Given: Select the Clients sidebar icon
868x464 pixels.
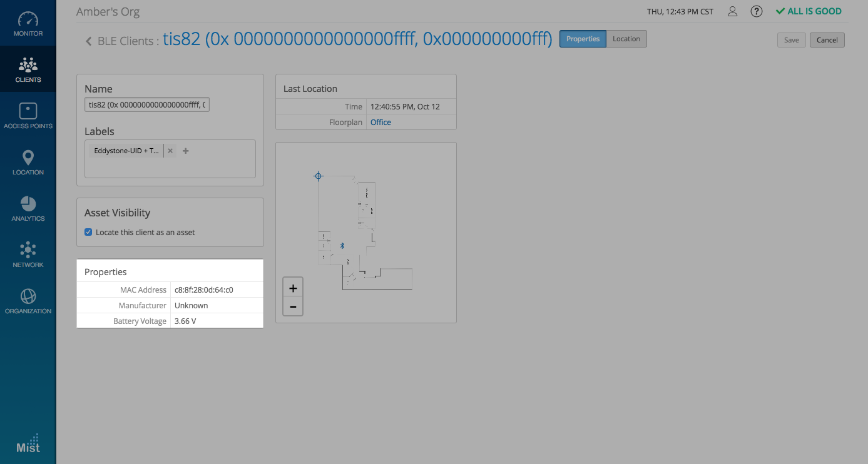Looking at the screenshot, I should pyautogui.click(x=28, y=69).
